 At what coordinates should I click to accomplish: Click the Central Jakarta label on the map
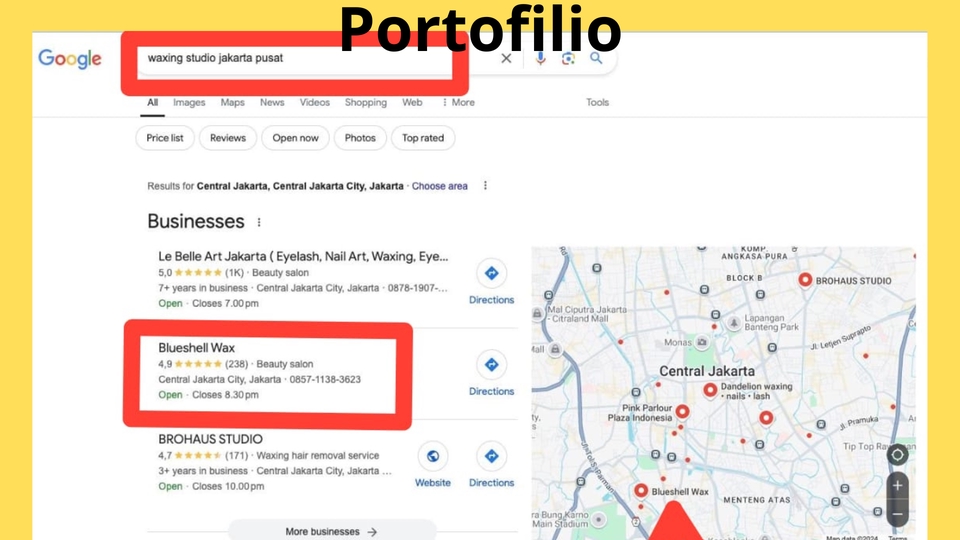coord(707,371)
